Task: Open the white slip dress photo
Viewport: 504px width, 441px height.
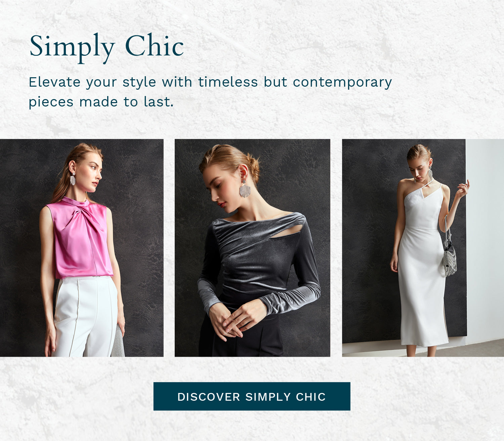Action: (x=423, y=248)
